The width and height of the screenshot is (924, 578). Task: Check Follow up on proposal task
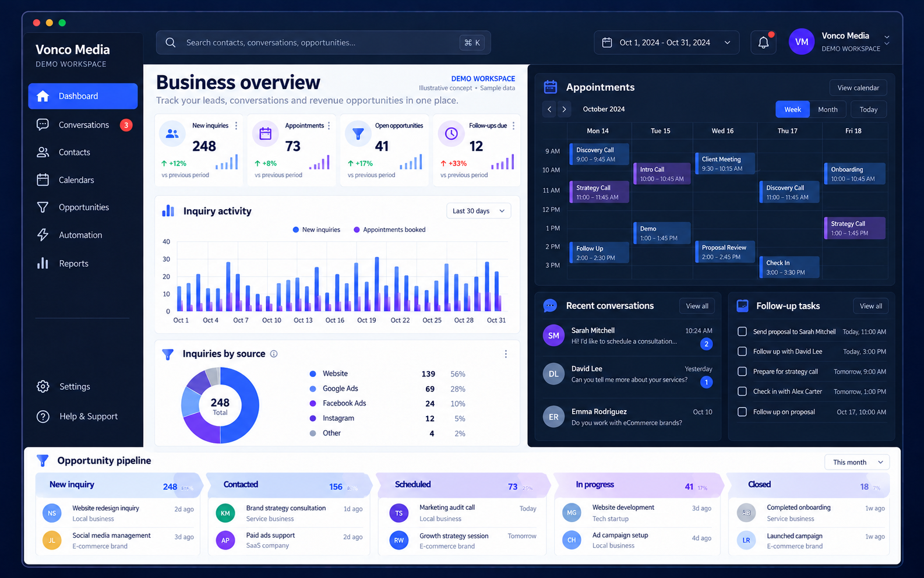click(x=742, y=412)
